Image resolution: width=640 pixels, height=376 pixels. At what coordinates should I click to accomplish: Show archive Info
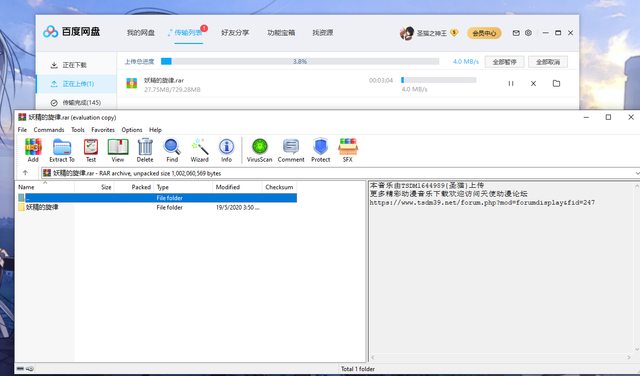[226, 150]
